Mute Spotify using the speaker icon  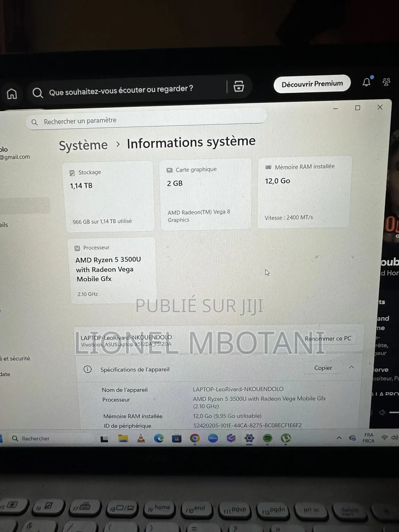click(382, 413)
